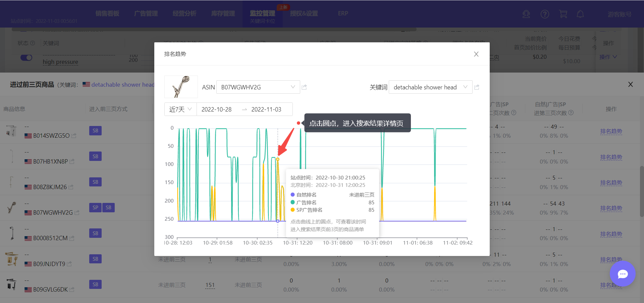Open external link icon next to B09GVLG6DK
This screenshot has height=303, width=644.
pyautogui.click(x=72, y=290)
